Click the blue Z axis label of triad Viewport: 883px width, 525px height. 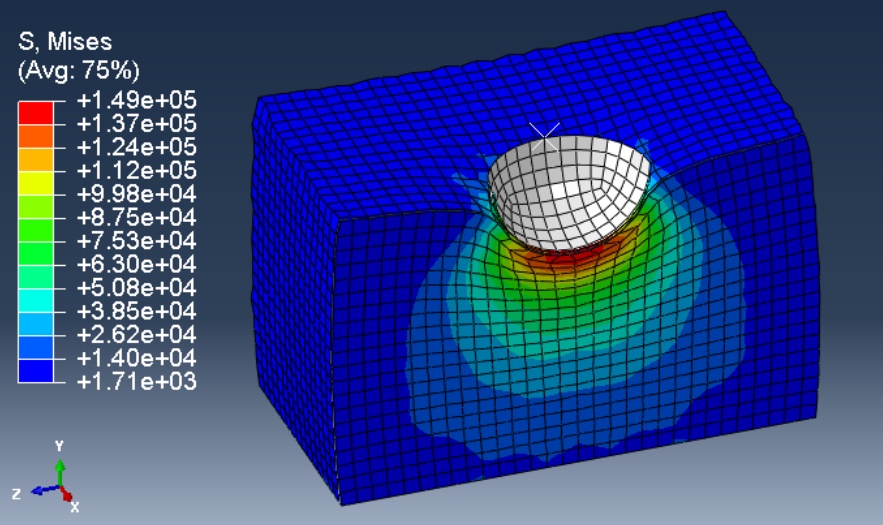point(16,495)
